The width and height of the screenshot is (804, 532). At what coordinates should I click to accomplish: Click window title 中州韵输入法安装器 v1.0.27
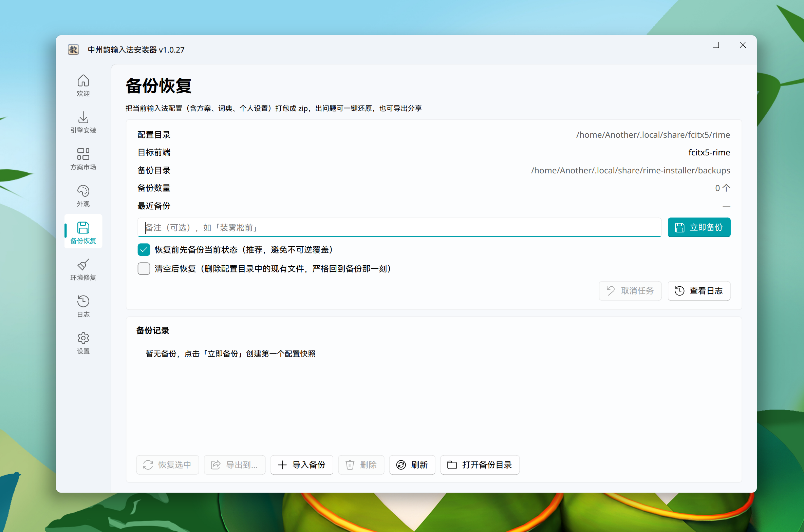tap(136, 50)
